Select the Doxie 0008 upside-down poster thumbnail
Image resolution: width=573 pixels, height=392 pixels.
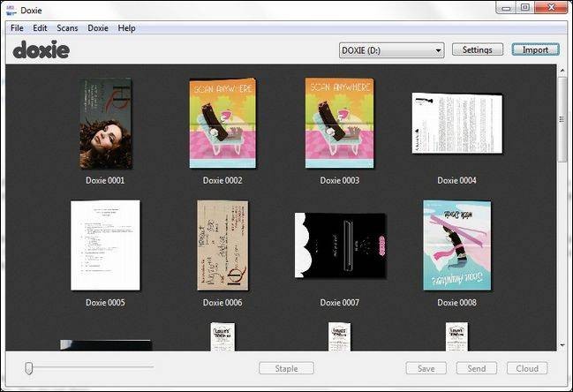[457, 245]
